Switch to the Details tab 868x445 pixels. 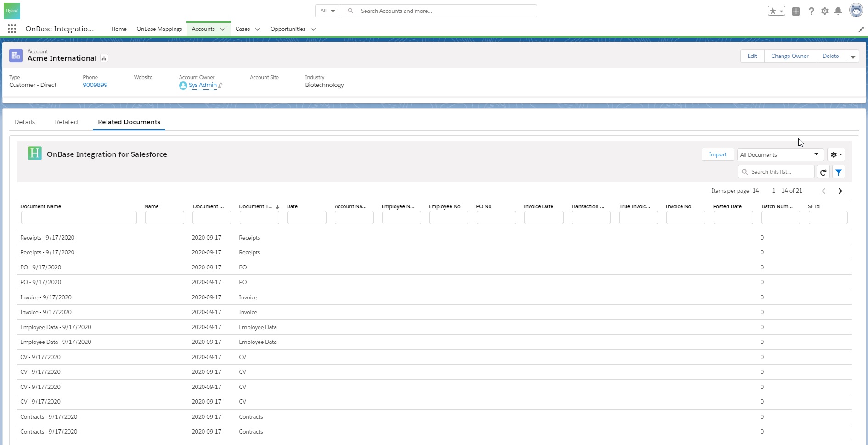point(25,122)
